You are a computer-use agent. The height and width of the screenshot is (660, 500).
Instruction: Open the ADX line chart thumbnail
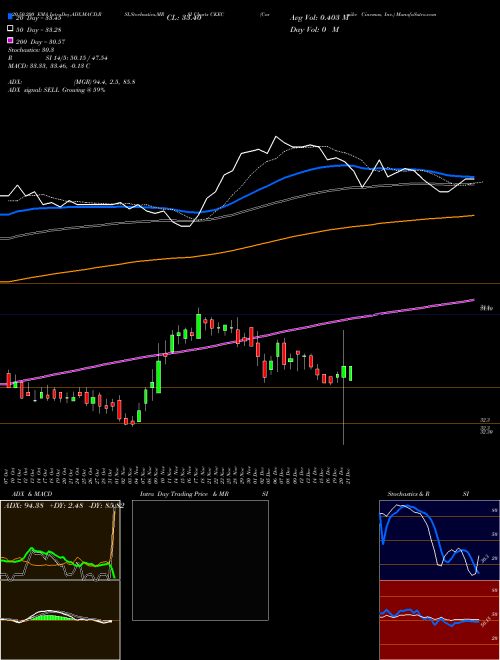(x=60, y=540)
